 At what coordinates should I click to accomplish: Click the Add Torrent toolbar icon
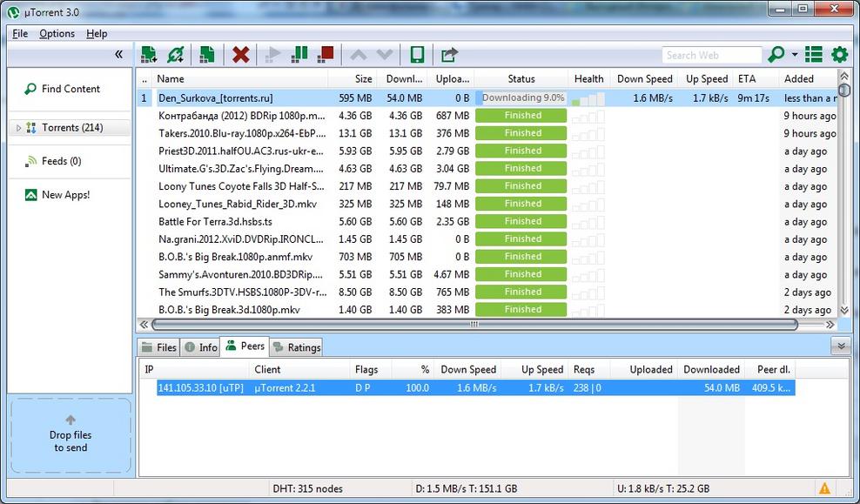click(x=149, y=54)
